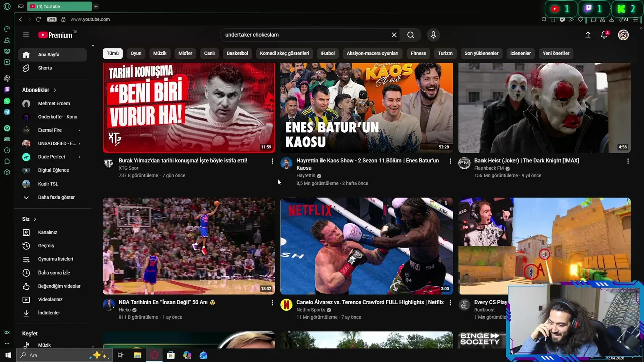Viewport: 644px width, 362px height.
Task: Select Yeni öneriler filter chip
Action: (556, 53)
